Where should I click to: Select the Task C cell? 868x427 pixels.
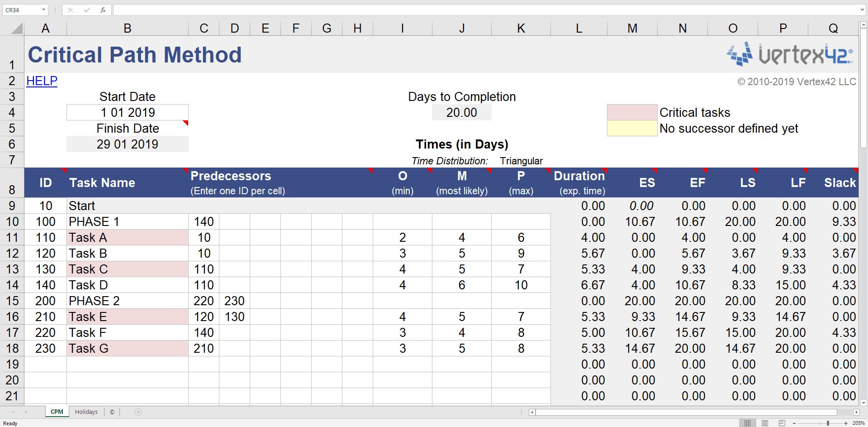point(128,269)
